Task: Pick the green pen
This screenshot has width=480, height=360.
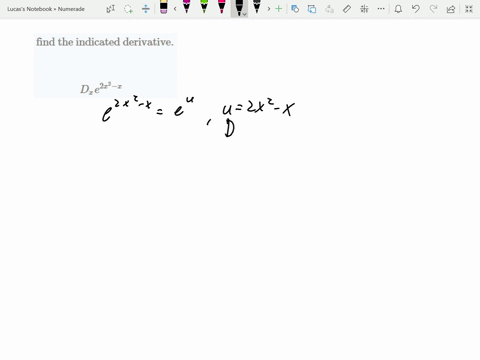Action: click(x=204, y=7)
